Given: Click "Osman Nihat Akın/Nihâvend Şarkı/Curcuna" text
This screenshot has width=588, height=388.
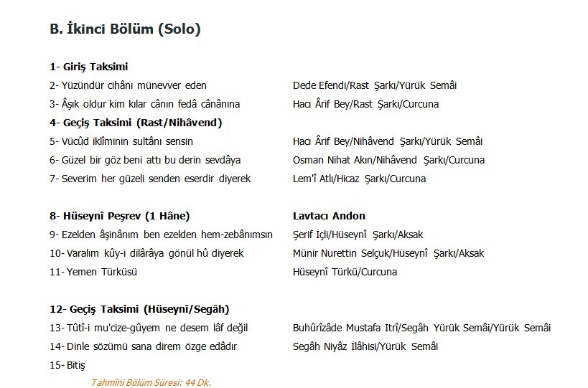Looking at the screenshot, I should (388, 160).
